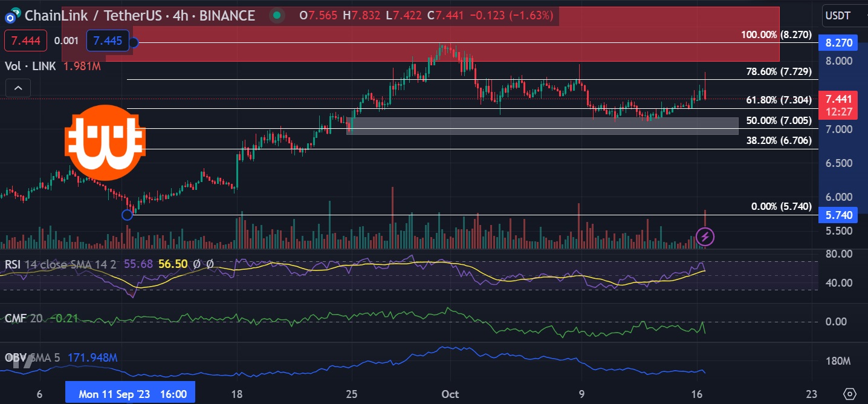The width and height of the screenshot is (868, 404).
Task: Click Oct on the time axis
Action: [450, 394]
